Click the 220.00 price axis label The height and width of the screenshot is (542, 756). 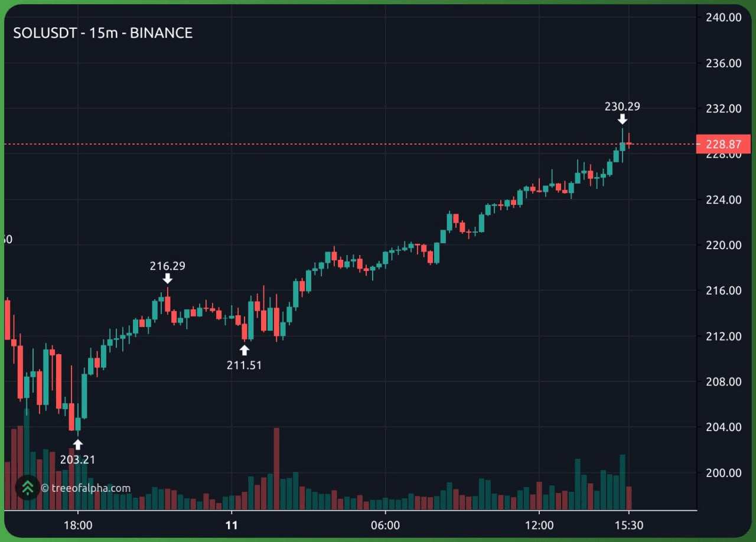(724, 245)
